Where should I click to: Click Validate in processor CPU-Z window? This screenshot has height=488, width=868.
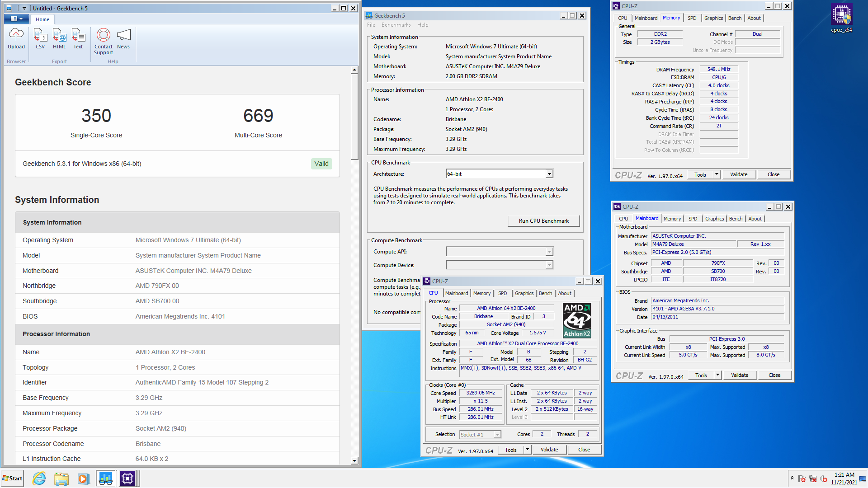point(549,450)
